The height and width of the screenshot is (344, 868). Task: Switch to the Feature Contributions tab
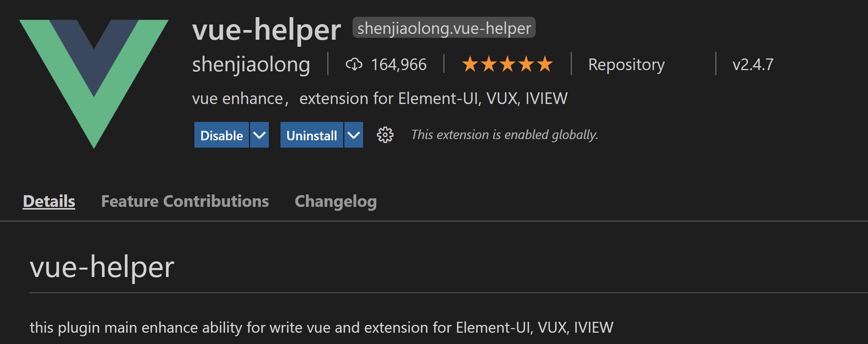[185, 201]
